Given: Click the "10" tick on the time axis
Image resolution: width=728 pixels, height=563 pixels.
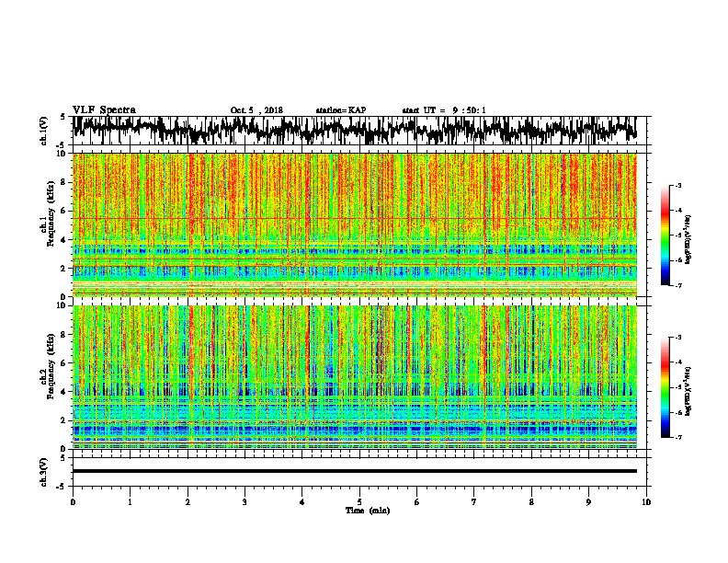Looking at the screenshot, I should tap(646, 501).
